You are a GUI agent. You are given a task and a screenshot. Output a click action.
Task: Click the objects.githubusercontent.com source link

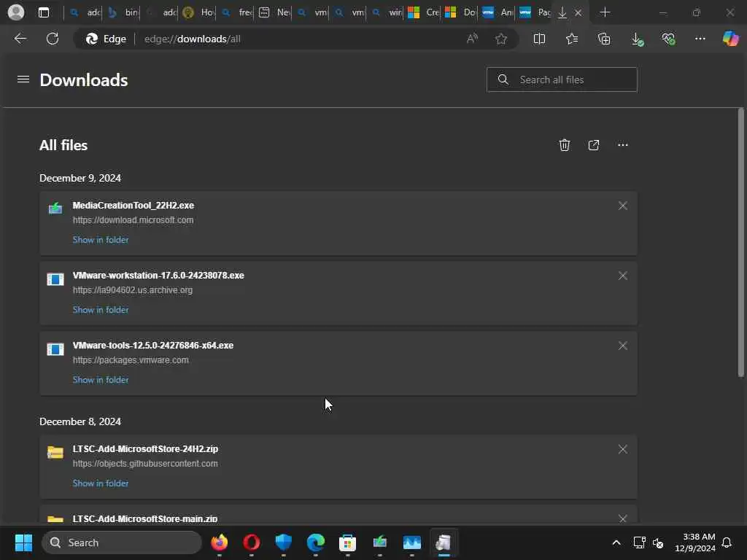coord(145,463)
